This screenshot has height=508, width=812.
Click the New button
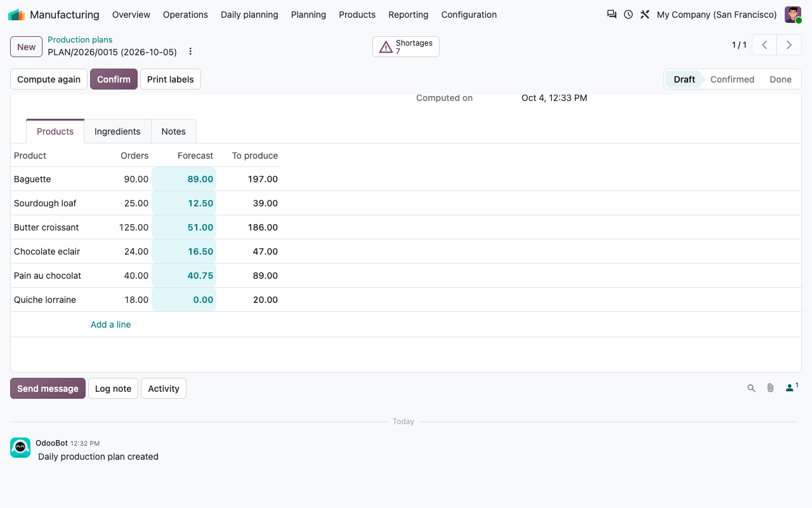point(26,47)
